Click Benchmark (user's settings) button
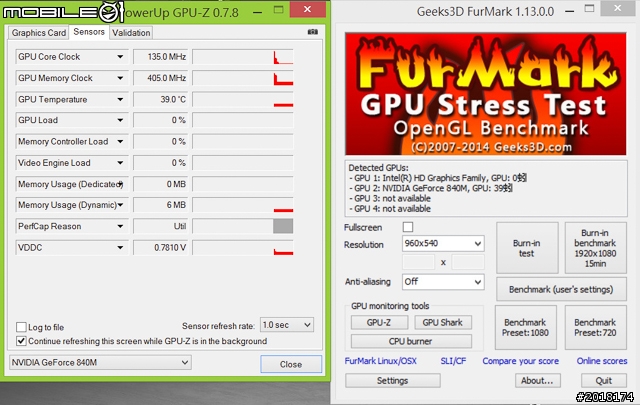Viewport: 640px width, 405px height. 561,289
